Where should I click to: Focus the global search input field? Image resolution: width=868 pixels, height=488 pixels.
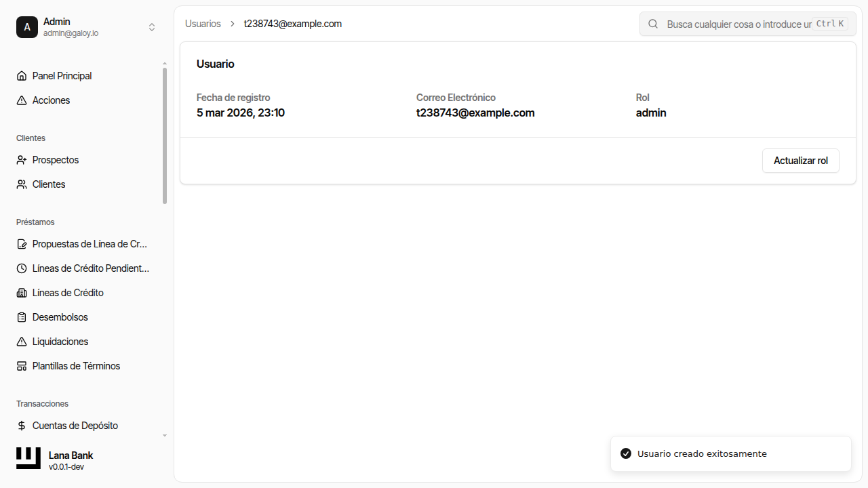pos(738,24)
